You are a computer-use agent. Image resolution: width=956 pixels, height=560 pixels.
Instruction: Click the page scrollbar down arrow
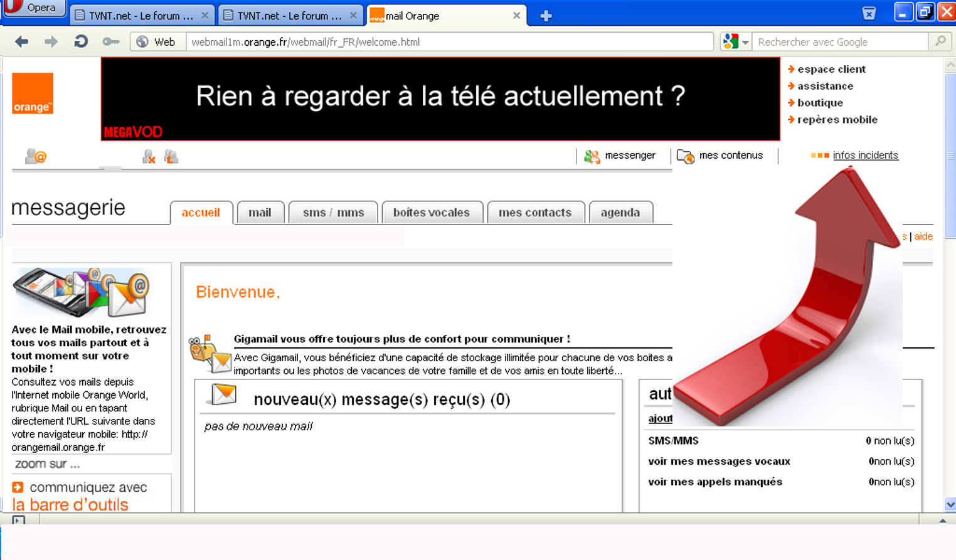coord(950,504)
